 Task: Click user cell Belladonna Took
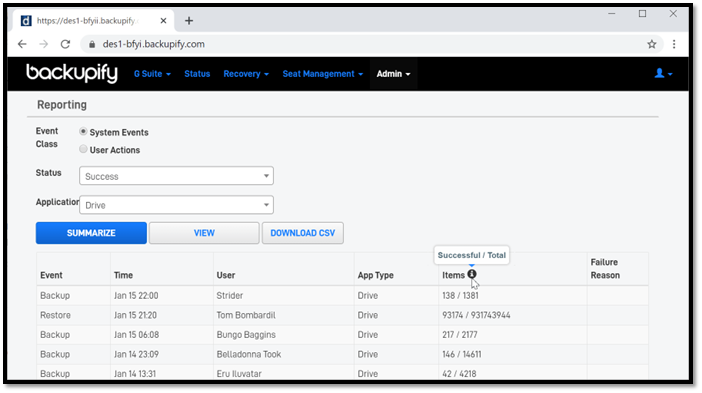[248, 354]
